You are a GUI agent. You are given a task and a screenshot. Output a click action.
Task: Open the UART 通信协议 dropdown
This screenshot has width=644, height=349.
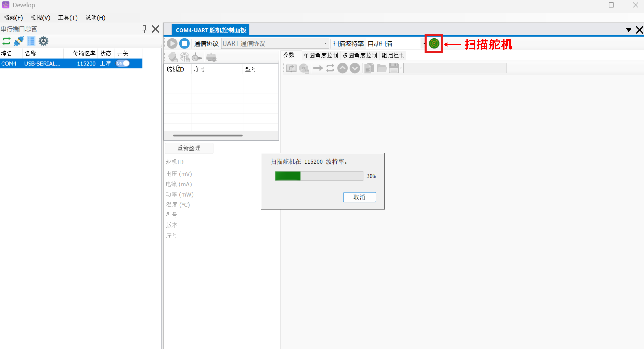[x=325, y=44]
